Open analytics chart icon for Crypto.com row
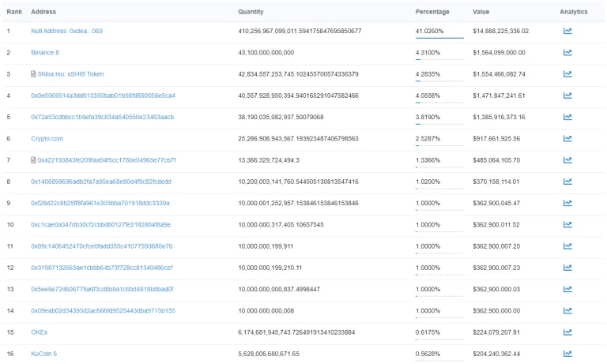This screenshot has width=607, height=364. coord(567,138)
